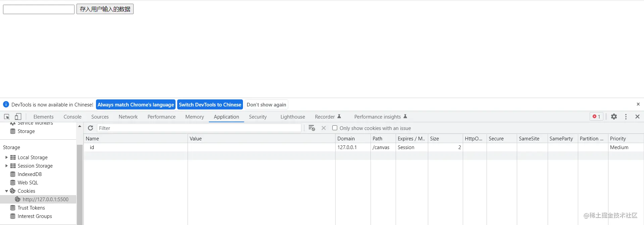Select the IndexedDB storage item
This screenshot has width=644, height=225.
30,174
